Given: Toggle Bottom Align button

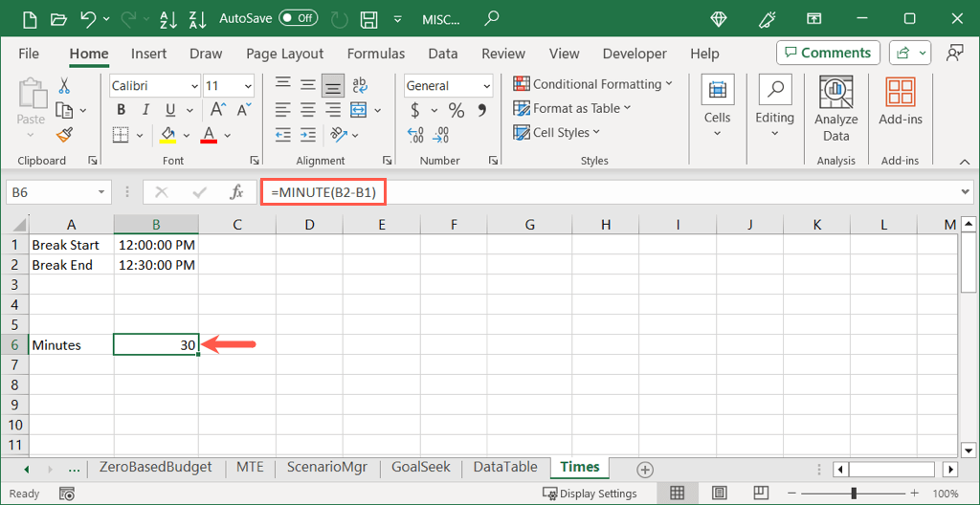Looking at the screenshot, I should click(332, 86).
